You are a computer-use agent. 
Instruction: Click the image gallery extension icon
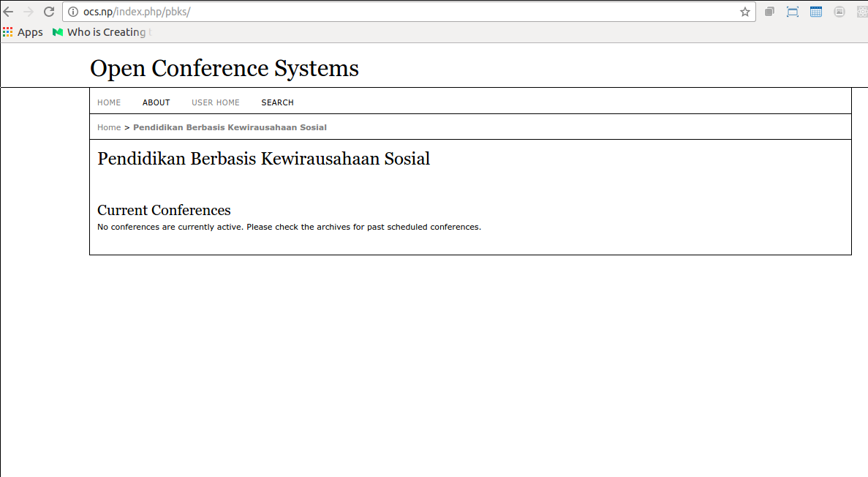(839, 12)
